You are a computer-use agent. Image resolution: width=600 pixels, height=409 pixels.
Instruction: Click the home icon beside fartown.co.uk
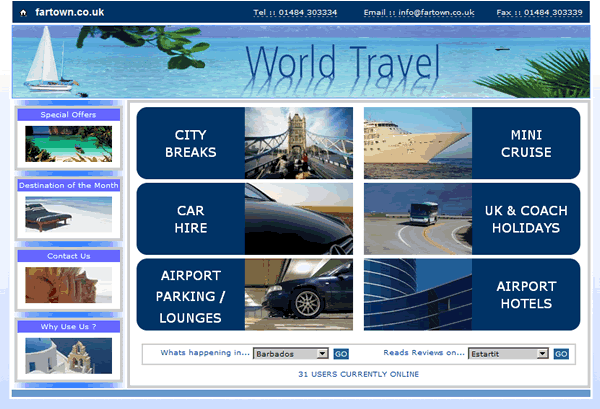[23, 13]
